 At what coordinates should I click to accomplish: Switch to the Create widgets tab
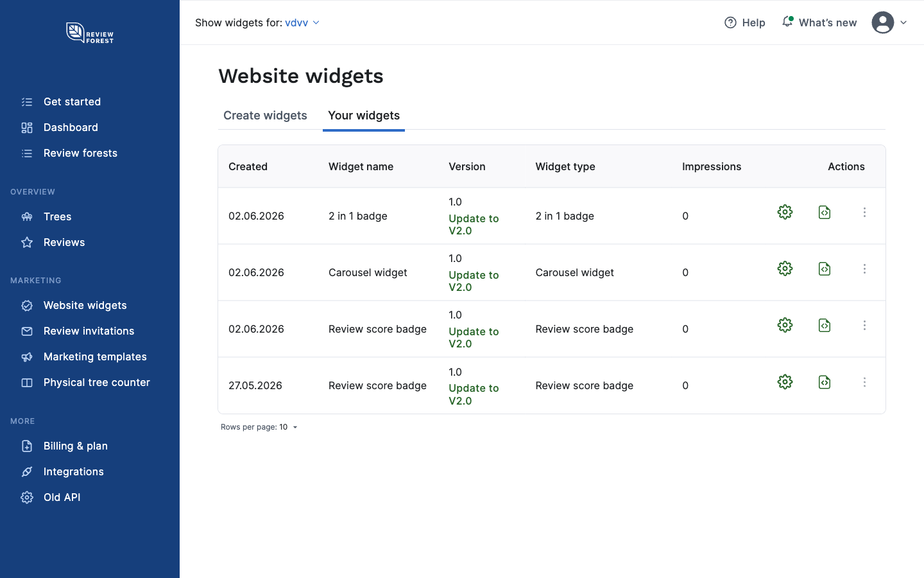[265, 116]
